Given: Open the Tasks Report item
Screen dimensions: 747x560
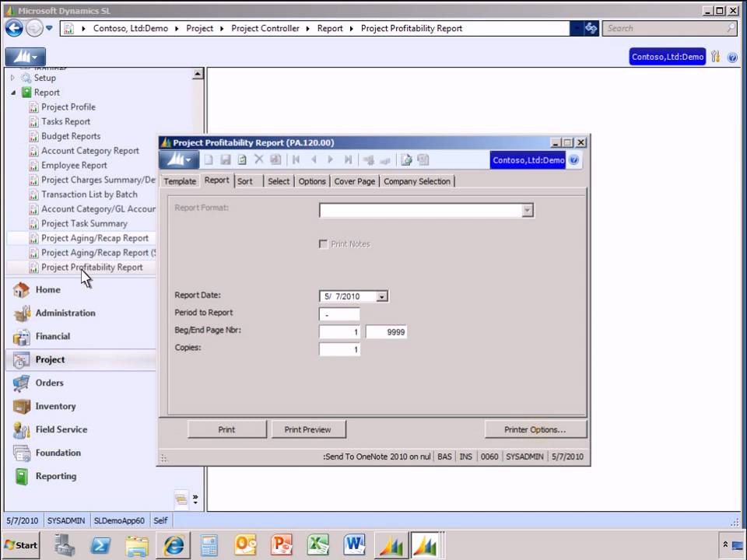Looking at the screenshot, I should coord(65,121).
